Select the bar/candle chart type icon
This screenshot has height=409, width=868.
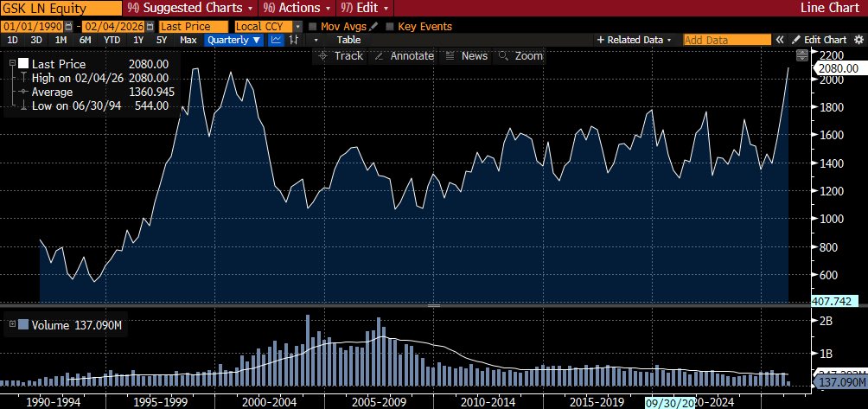click(294, 40)
